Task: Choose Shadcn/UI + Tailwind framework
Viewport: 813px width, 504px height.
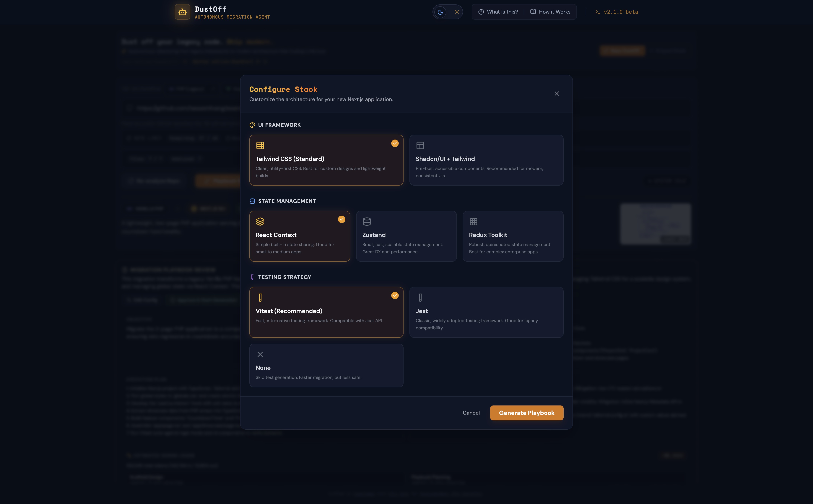Action: (x=486, y=160)
